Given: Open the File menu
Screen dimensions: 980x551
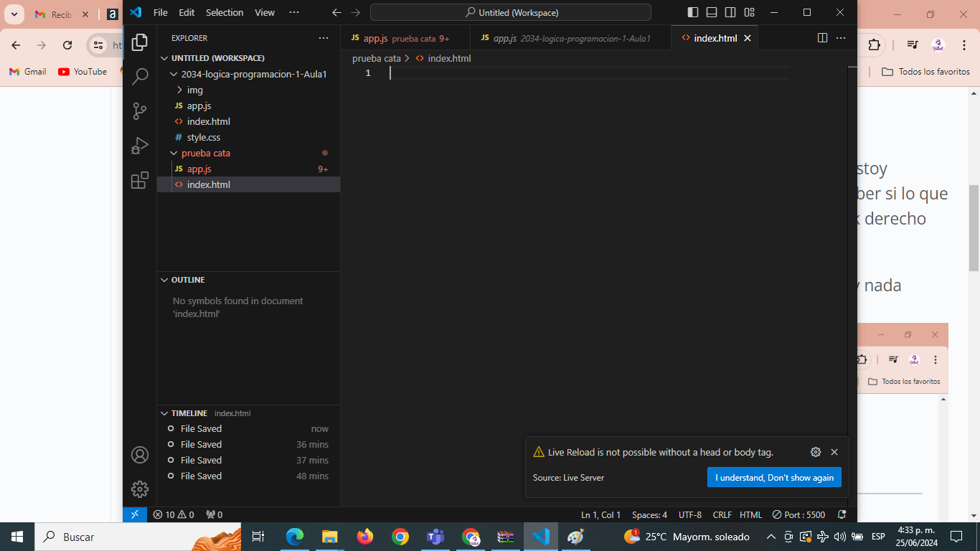Looking at the screenshot, I should point(161,12).
